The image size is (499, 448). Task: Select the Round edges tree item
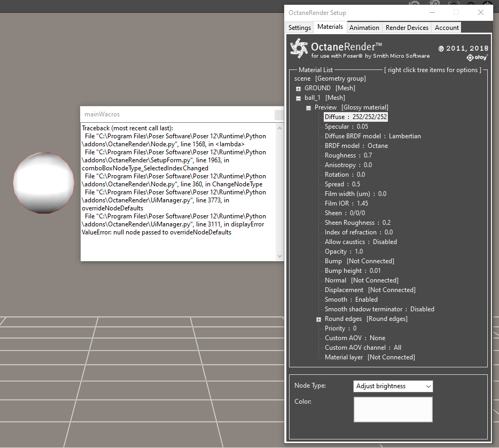(x=366, y=319)
